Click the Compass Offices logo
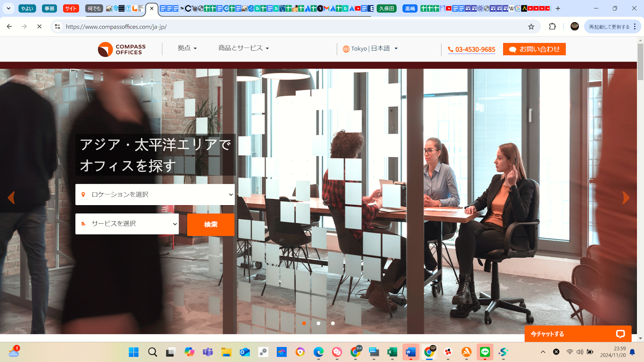 click(122, 49)
